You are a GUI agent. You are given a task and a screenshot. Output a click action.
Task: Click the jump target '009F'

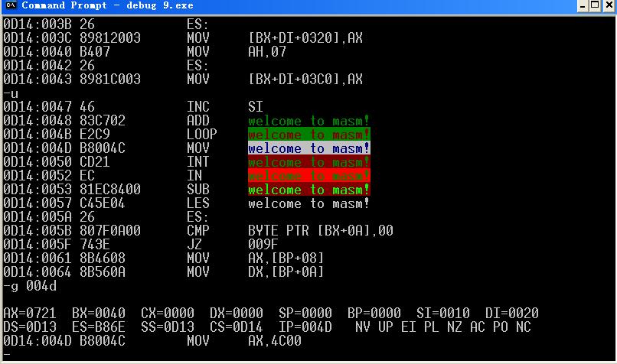pyautogui.click(x=263, y=245)
